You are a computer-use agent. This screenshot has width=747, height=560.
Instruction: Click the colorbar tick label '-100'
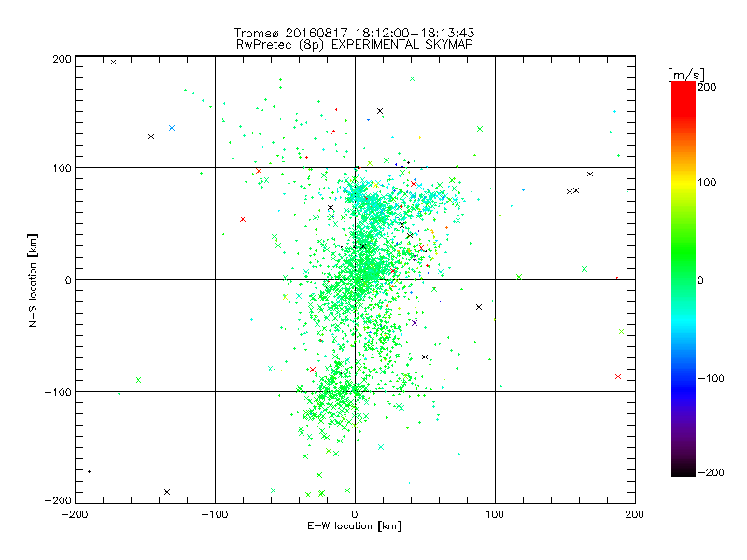(x=711, y=378)
